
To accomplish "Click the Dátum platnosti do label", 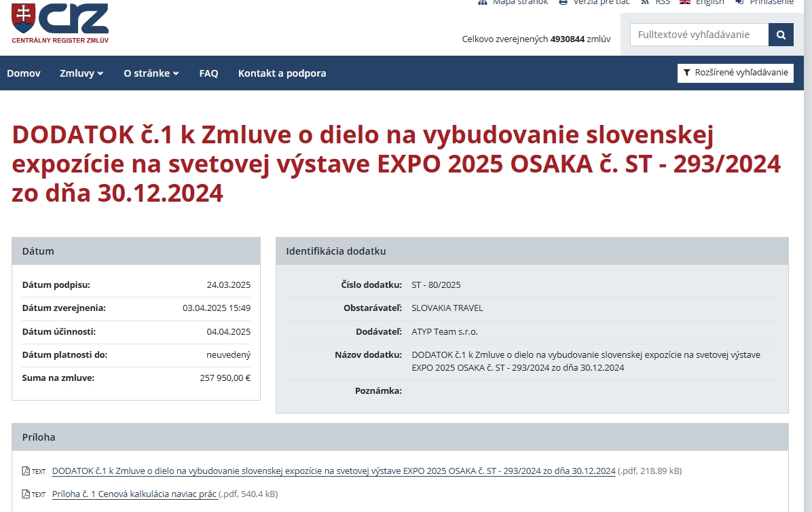I will (64, 355).
